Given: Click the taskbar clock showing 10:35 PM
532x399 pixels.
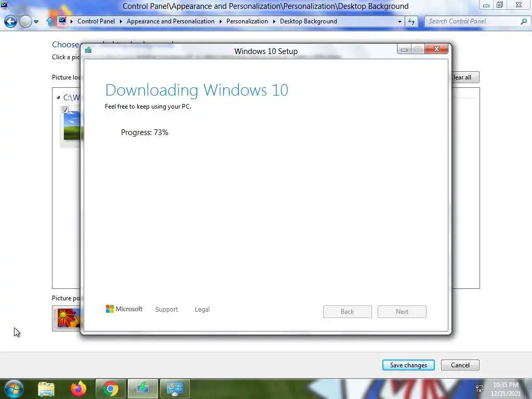Looking at the screenshot, I should tap(506, 389).
